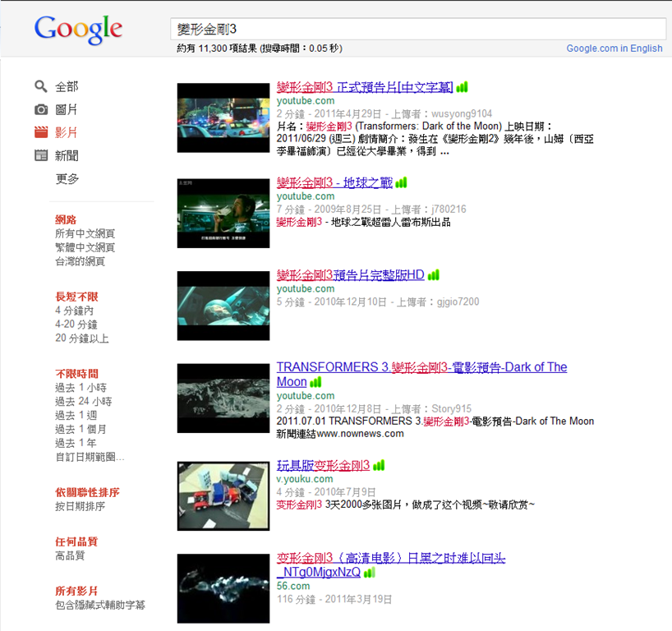
Task: Select the 影片 video search category
Action: coord(66,132)
